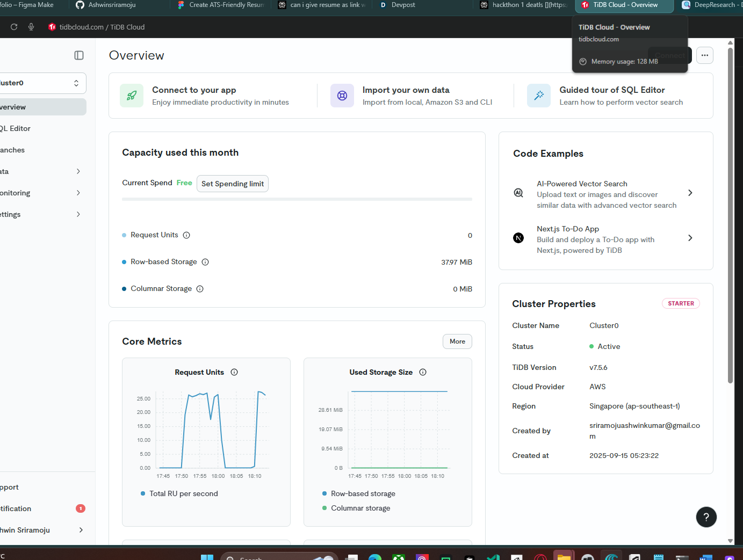
Task: Open SQL Editor in the sidebar
Action: 42,128
